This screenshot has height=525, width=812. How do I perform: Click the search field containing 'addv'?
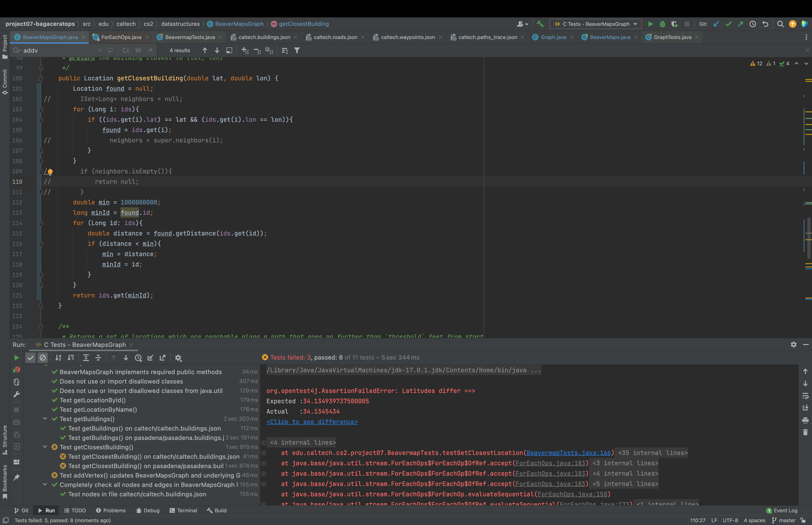58,51
